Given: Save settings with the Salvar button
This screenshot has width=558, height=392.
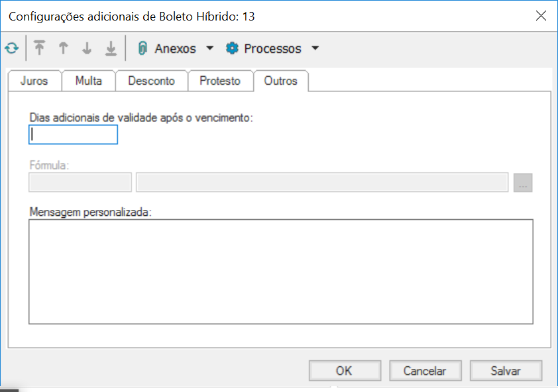Looking at the screenshot, I should tap(506, 371).
